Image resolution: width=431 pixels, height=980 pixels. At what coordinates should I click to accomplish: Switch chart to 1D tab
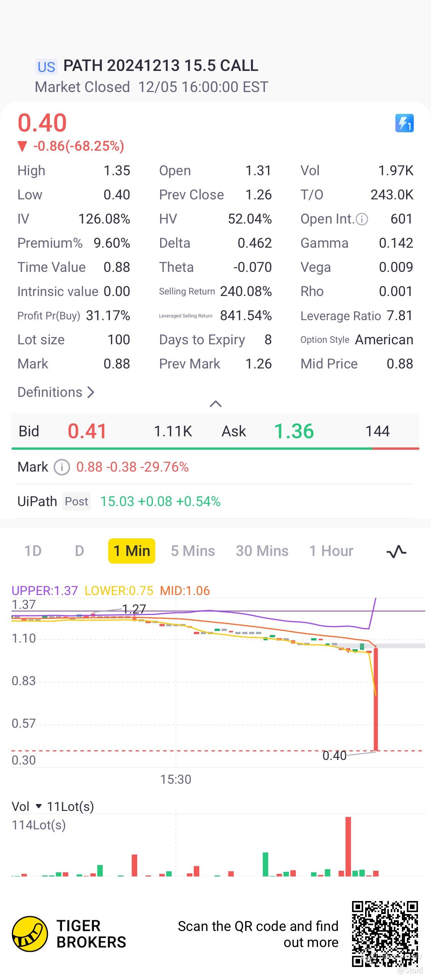pyautogui.click(x=33, y=551)
